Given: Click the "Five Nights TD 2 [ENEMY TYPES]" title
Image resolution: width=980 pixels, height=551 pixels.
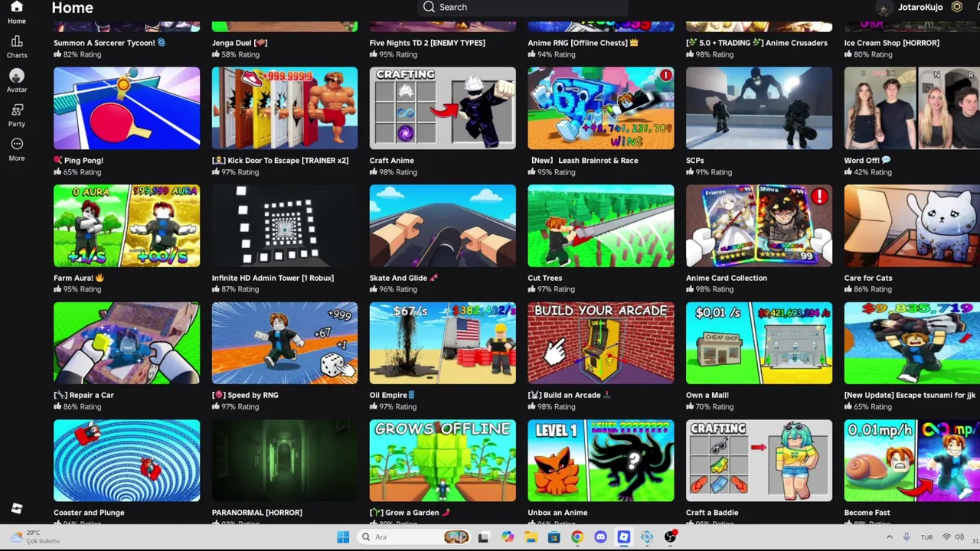Looking at the screenshot, I should [x=427, y=43].
